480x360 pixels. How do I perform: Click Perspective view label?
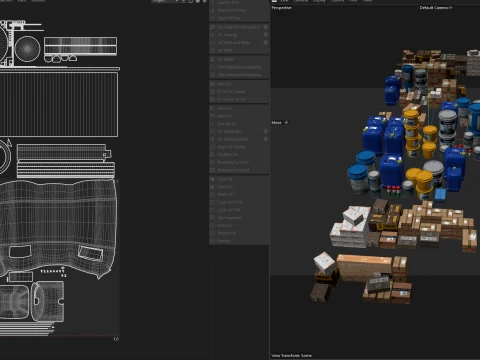(281, 8)
